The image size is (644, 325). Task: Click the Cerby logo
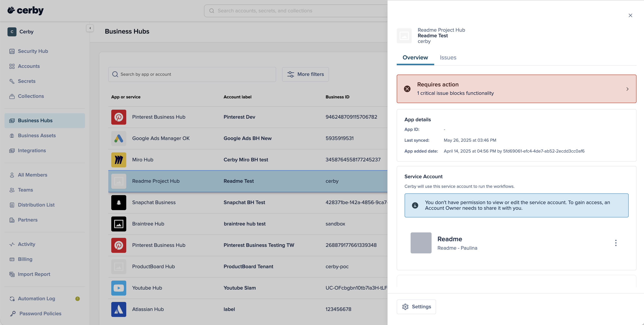tap(25, 10)
